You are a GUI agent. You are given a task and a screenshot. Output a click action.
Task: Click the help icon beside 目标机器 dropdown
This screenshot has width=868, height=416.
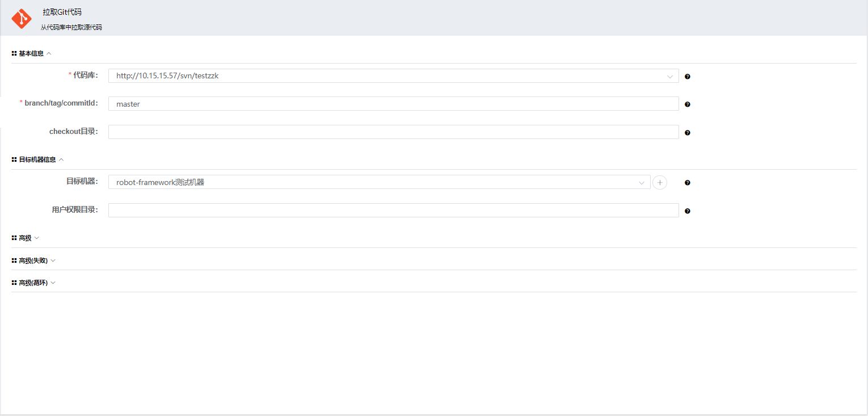[x=688, y=183]
